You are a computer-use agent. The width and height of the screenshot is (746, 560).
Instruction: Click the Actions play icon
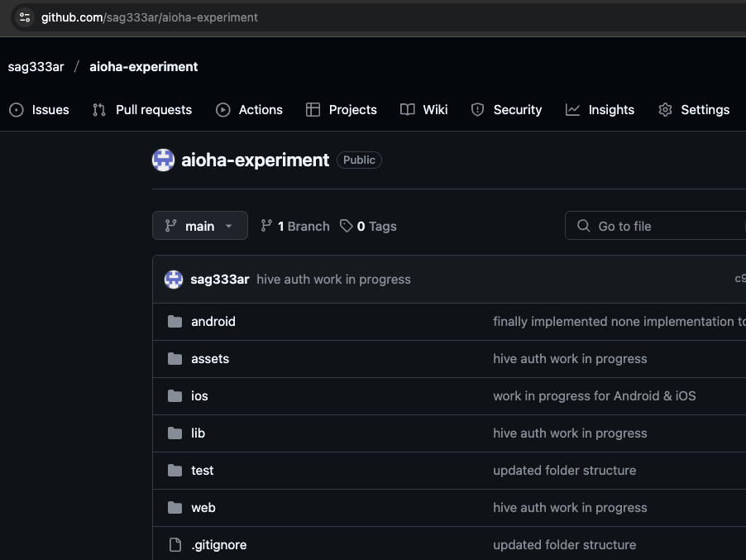tap(223, 110)
